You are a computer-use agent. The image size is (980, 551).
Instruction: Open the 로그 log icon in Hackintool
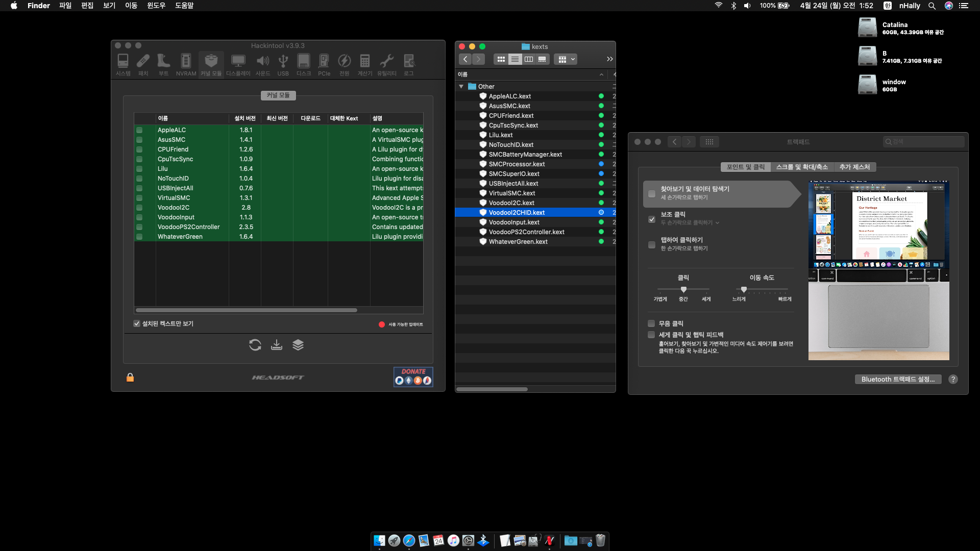(409, 65)
